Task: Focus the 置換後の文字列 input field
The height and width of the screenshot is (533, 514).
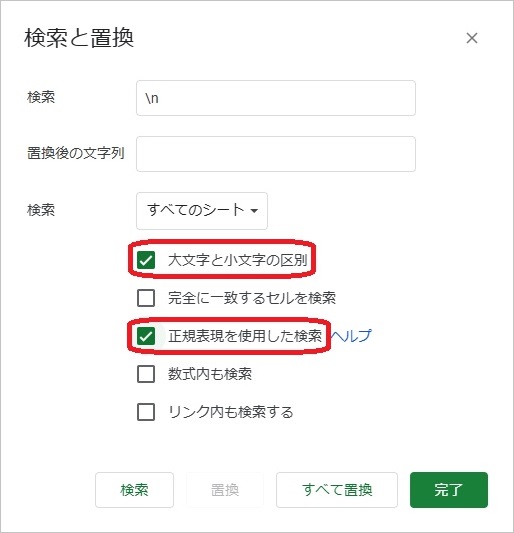Action: coord(276,154)
